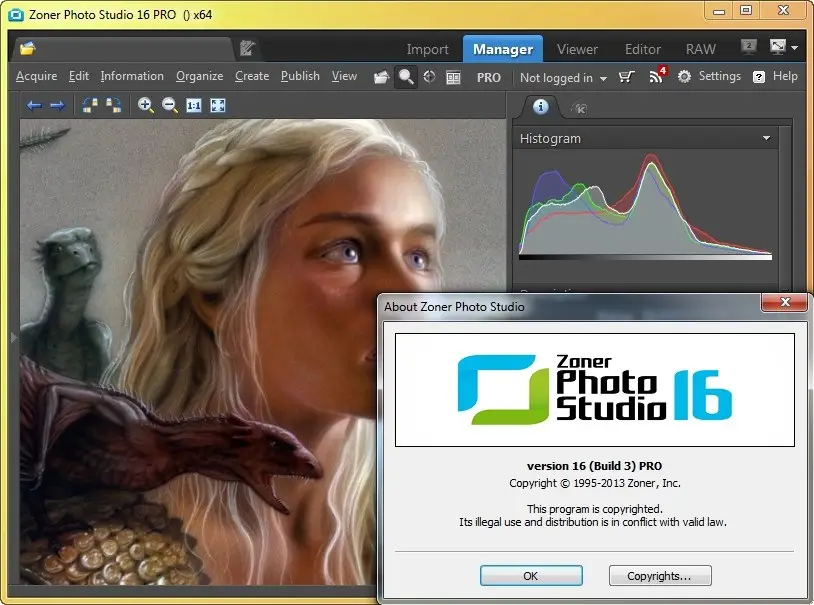Click the open folder icon in tab bar

click(x=28, y=49)
